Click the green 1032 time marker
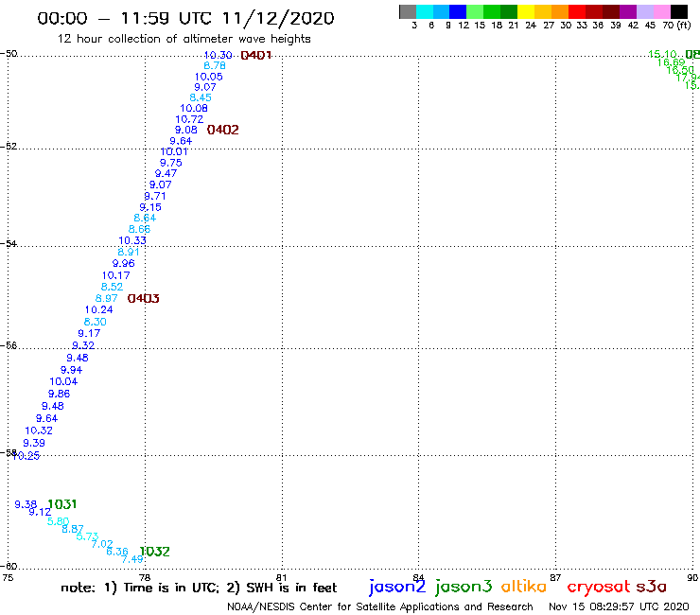 (x=154, y=552)
